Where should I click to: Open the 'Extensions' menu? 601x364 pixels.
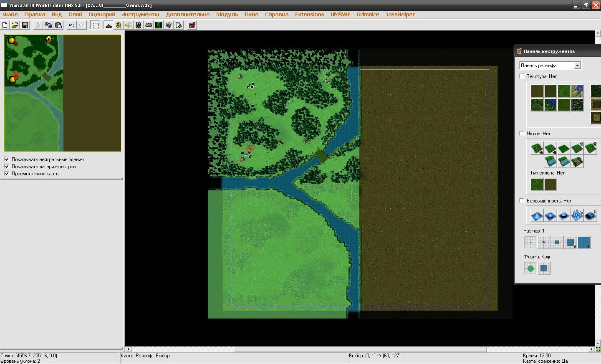pos(309,14)
